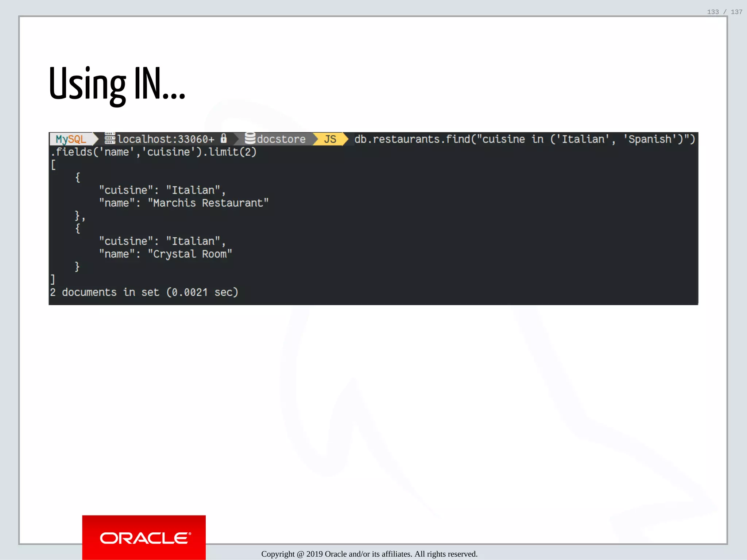Click the padlock icon after localhost:33060+
Viewport: 747px width, 560px height.
coord(224,139)
